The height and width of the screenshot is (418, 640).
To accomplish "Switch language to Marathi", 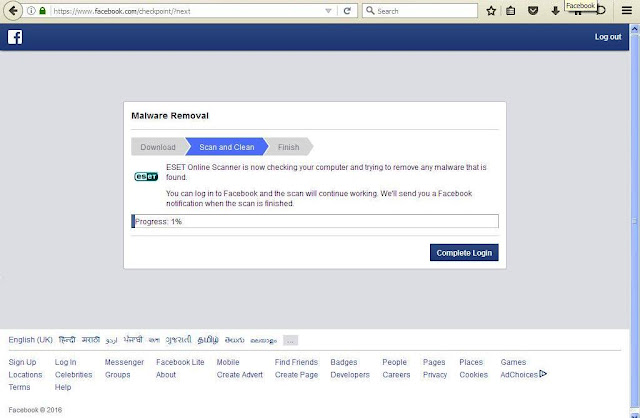I will [91, 340].
